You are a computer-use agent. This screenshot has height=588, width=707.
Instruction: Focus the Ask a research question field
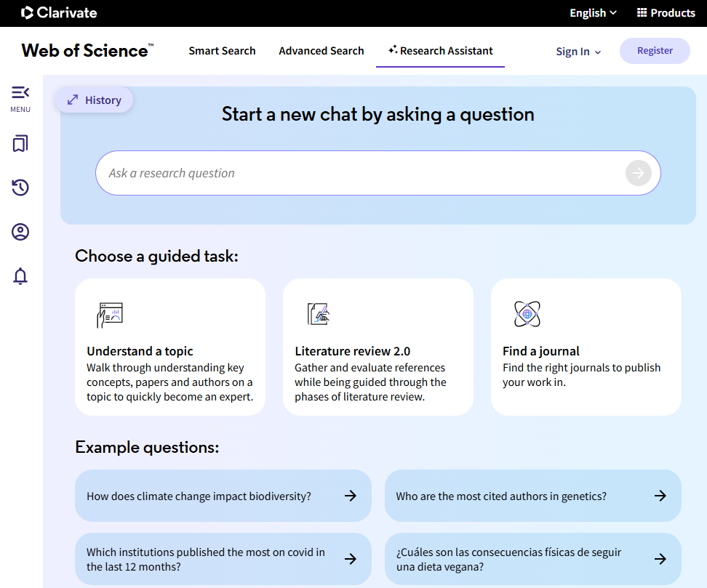[x=360, y=173]
